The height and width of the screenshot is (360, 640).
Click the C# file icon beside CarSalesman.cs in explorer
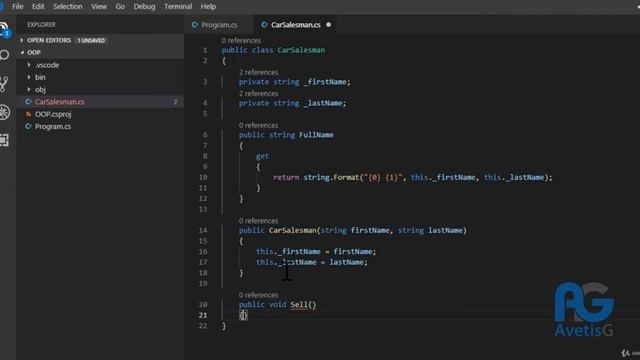pos(28,102)
